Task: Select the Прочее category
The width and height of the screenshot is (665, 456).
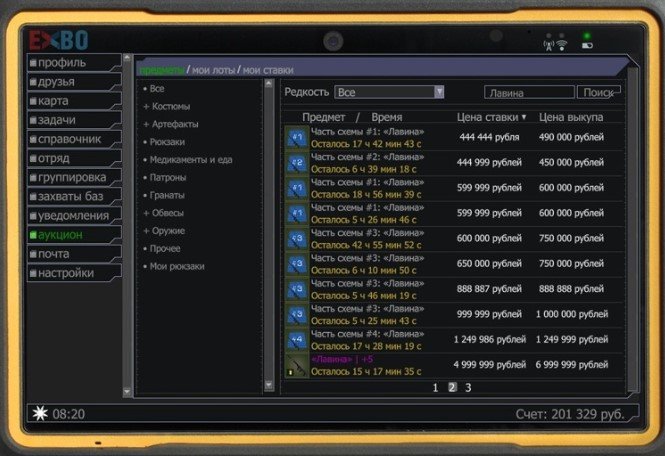Action: coord(162,249)
